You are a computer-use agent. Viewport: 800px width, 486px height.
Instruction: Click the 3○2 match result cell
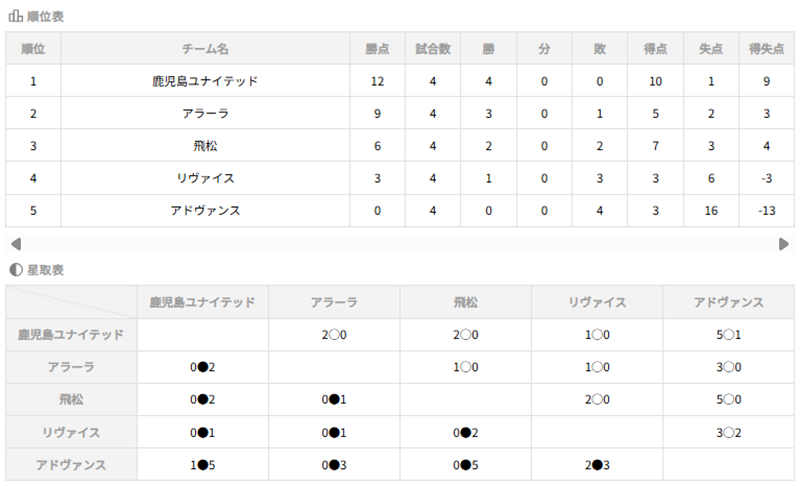pyautogui.click(x=729, y=432)
